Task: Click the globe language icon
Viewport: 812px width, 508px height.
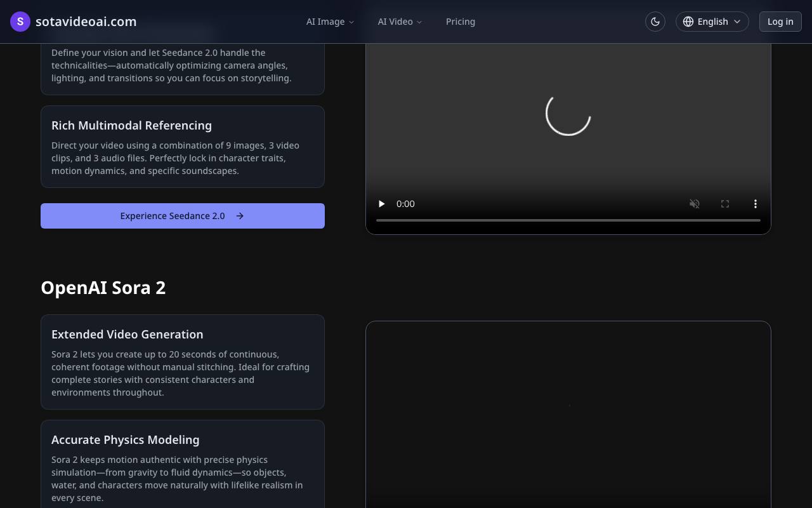Action: (688, 22)
